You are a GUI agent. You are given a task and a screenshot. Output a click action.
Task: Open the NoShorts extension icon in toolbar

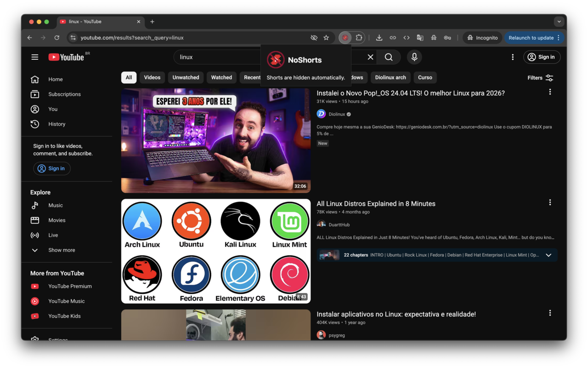(345, 38)
